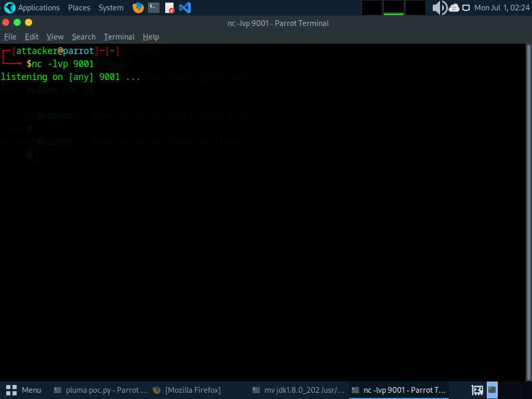Image resolution: width=532 pixels, height=399 pixels.
Task: Open the Terminal menu in the menu bar
Action: [x=119, y=37]
